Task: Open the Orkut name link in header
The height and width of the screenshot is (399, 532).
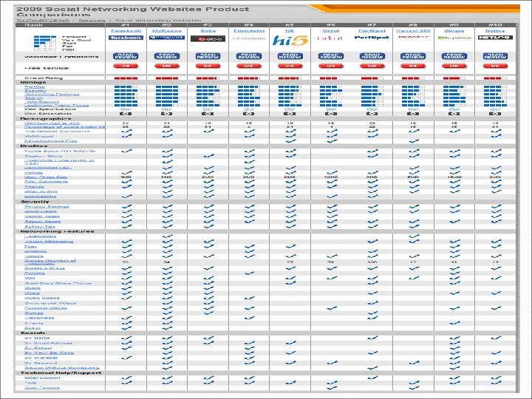Action: click(x=331, y=30)
